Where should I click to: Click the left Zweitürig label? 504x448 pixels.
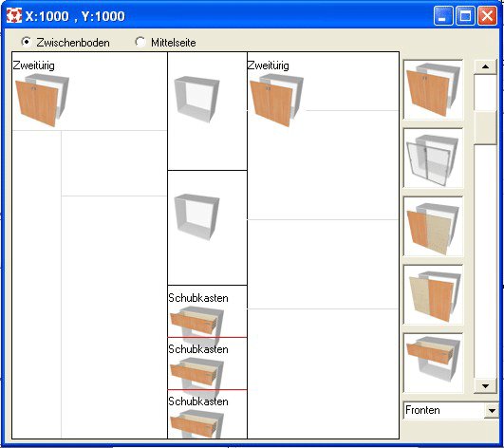pyautogui.click(x=34, y=65)
